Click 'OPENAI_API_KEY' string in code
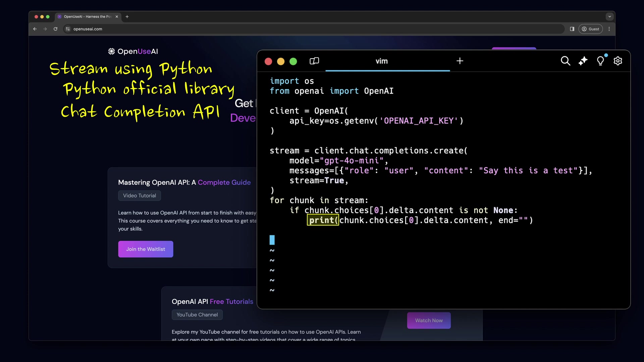This screenshot has width=644, height=362. coord(419,121)
